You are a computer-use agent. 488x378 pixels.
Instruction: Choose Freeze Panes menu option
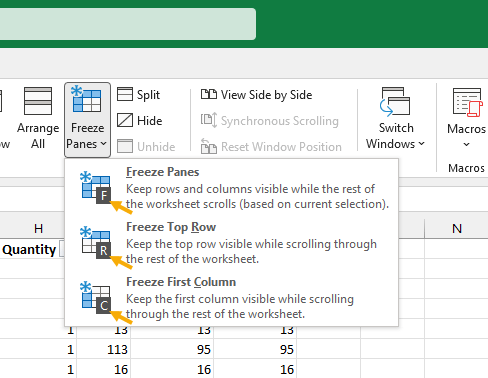point(232,188)
